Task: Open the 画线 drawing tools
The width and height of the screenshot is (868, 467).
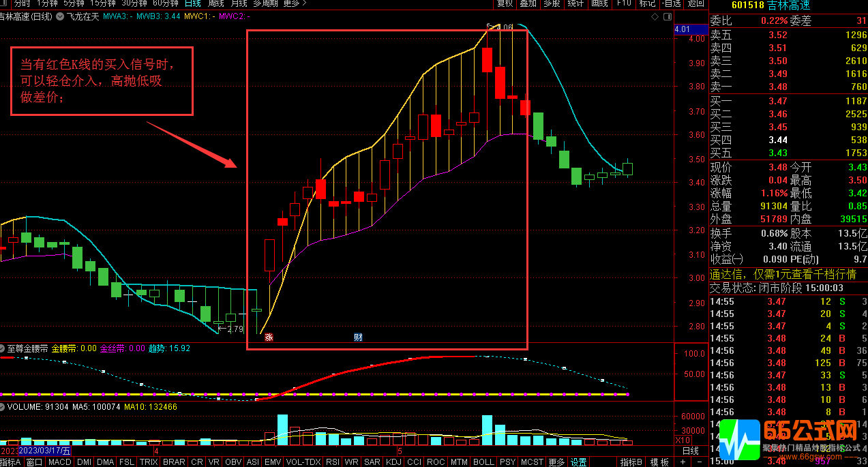Action: tap(599, 3)
